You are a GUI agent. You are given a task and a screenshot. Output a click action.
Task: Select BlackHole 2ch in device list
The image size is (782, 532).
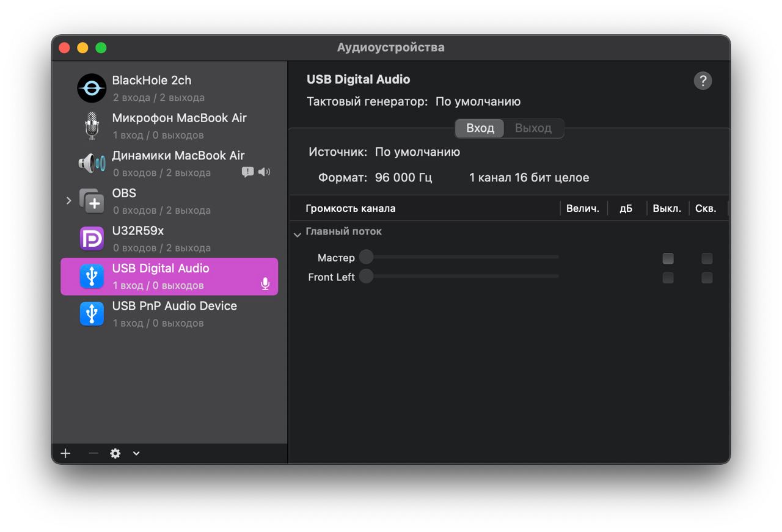point(169,89)
